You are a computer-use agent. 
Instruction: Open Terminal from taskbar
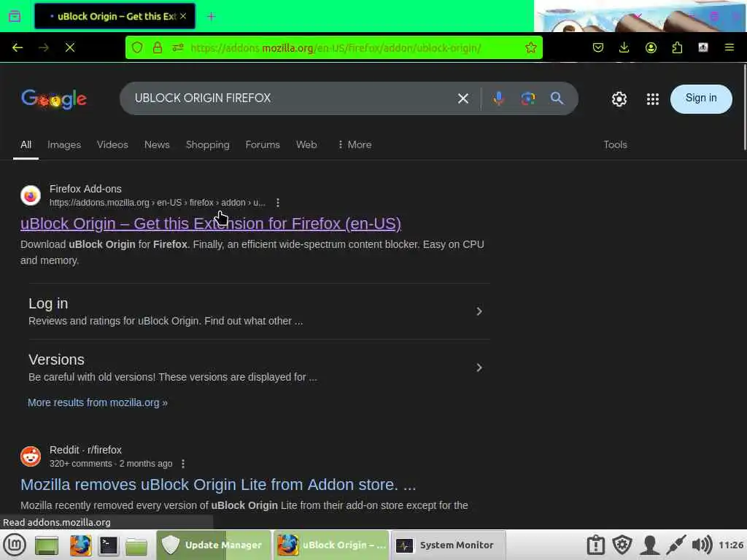tap(108, 545)
